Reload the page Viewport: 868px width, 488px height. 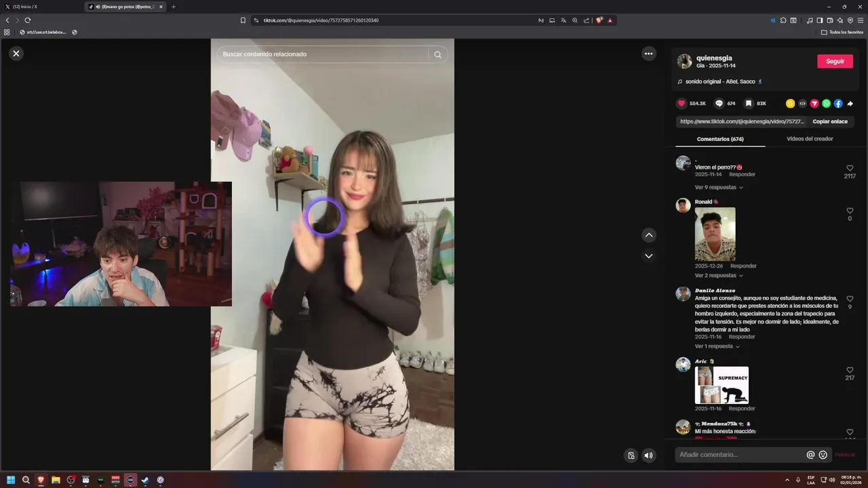[27, 20]
